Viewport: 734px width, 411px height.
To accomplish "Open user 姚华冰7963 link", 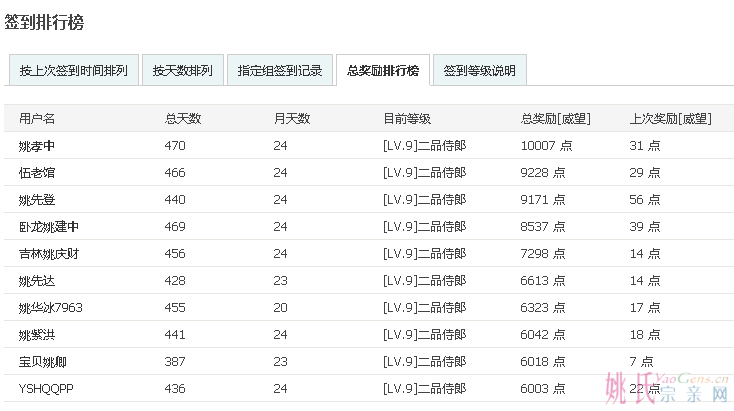I will [x=50, y=307].
